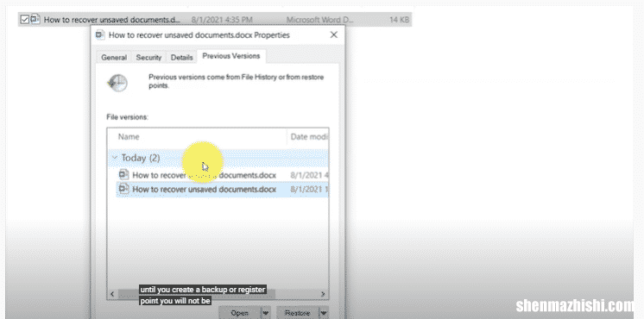Click the Restore button
This screenshot has width=644, height=319.
[x=297, y=313]
